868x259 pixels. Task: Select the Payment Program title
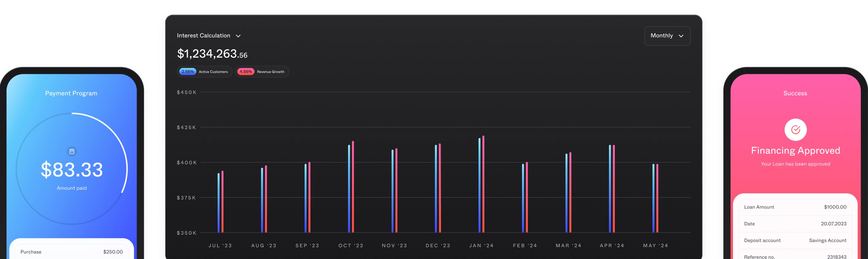coord(71,93)
